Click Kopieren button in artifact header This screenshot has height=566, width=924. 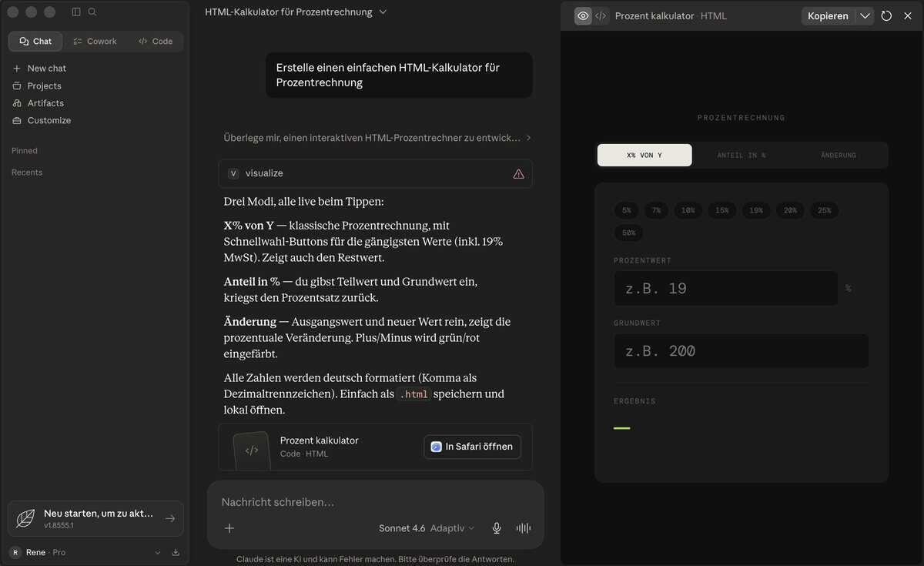coord(828,15)
